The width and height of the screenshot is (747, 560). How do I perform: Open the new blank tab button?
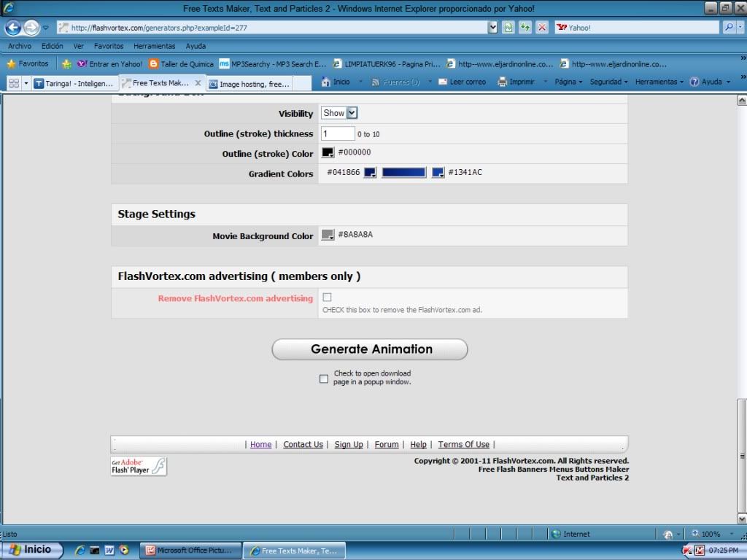tap(303, 84)
